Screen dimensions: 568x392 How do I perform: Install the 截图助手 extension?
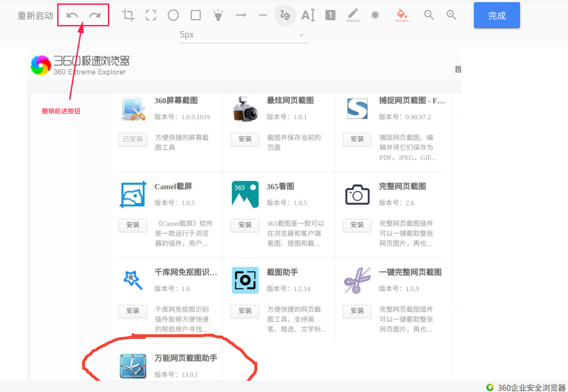[x=245, y=311]
